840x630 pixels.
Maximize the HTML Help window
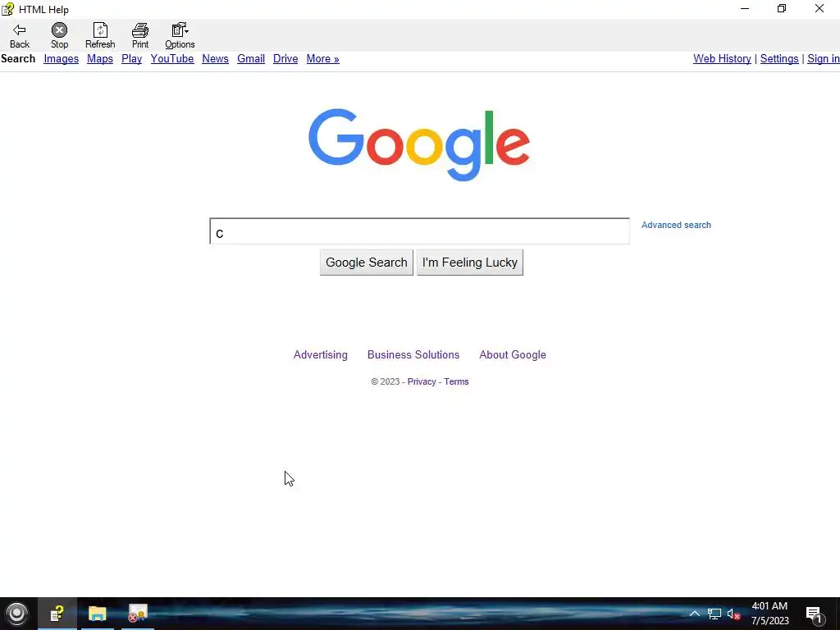[x=782, y=8]
